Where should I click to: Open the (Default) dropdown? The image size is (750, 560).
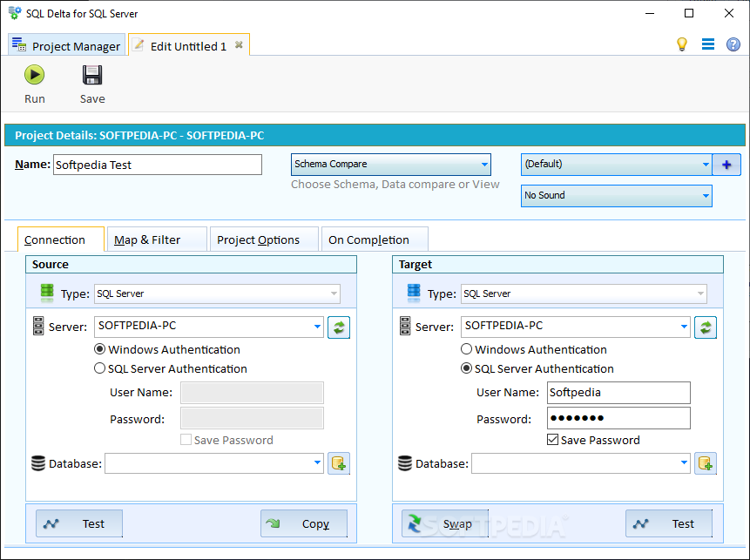617,165
